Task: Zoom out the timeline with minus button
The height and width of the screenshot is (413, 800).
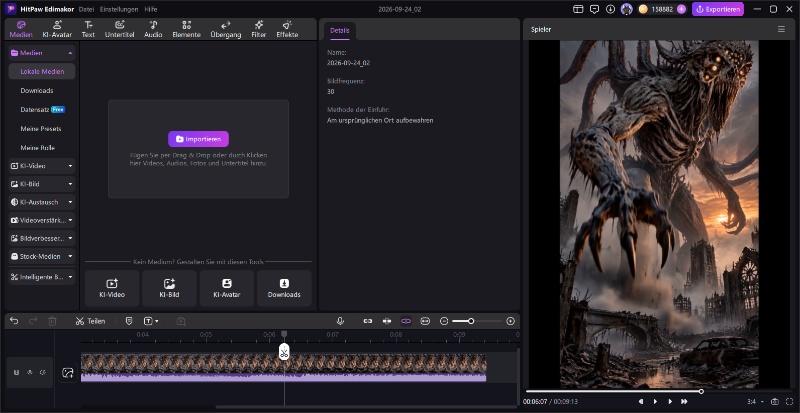Action: coord(444,321)
